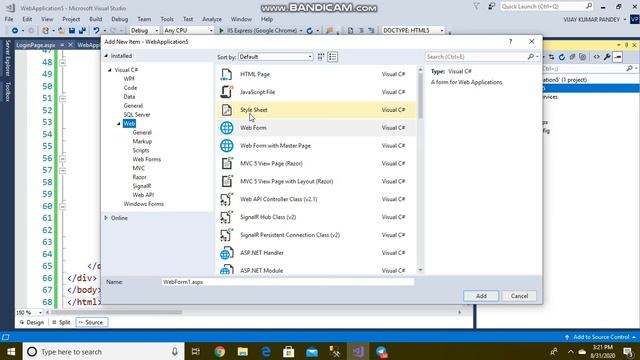Collapse code region at line 48
Viewport: 640px width, 360px height.
click(62, 63)
